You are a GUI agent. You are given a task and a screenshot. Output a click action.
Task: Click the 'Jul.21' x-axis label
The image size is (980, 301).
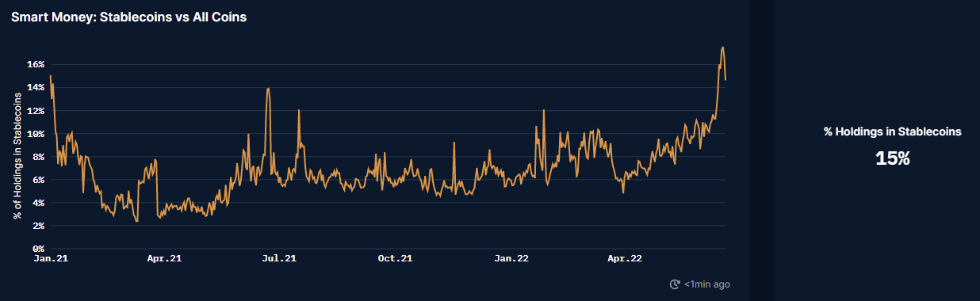[x=280, y=258]
